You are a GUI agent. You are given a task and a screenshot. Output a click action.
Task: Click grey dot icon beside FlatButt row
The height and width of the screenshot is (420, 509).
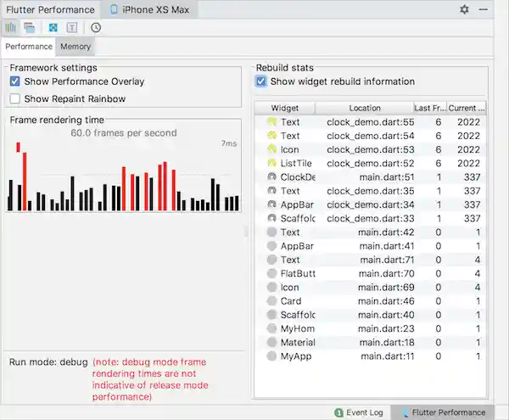tap(271, 273)
